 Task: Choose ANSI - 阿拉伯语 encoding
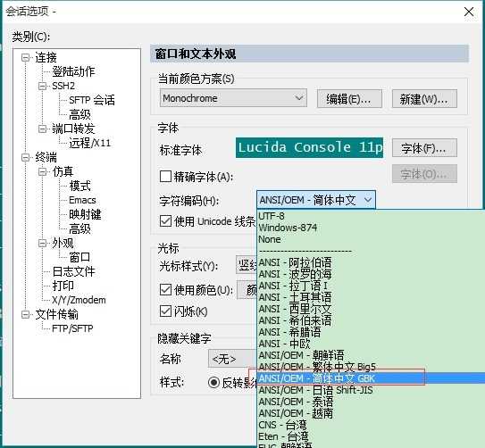371,262
